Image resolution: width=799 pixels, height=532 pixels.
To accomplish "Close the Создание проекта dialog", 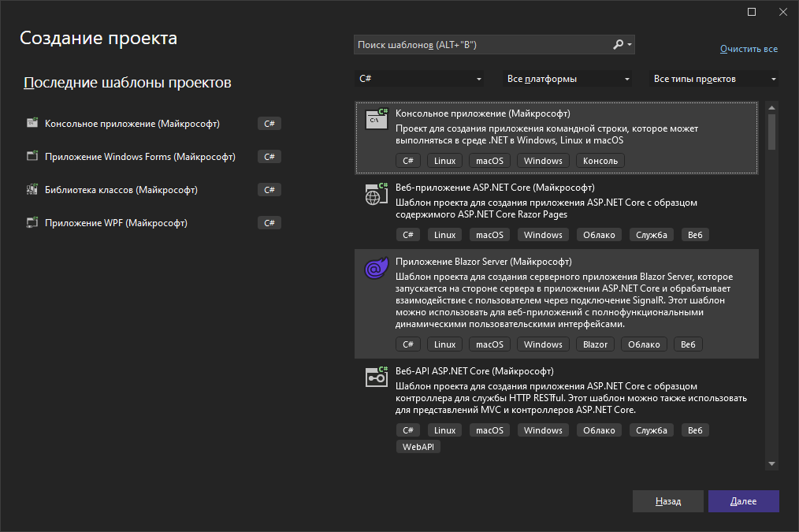I will tap(783, 12).
